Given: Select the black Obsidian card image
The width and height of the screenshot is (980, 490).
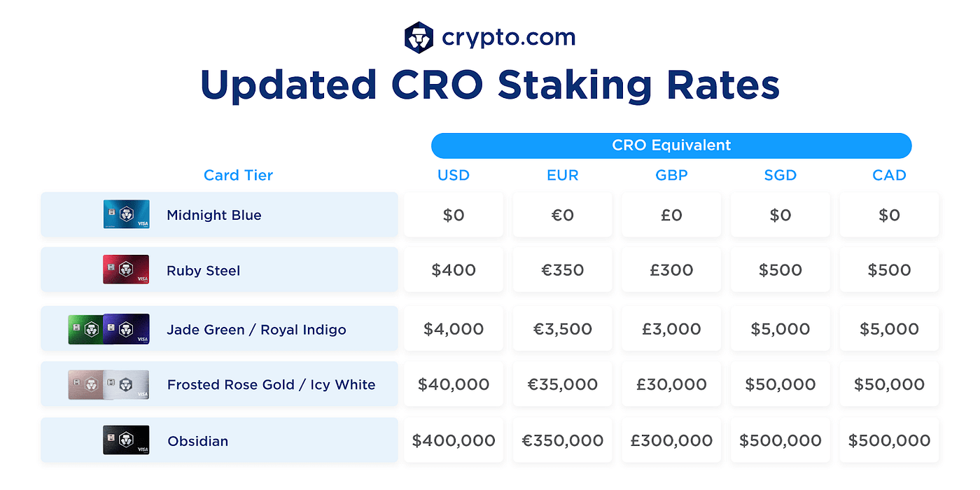Looking at the screenshot, I should (126, 440).
